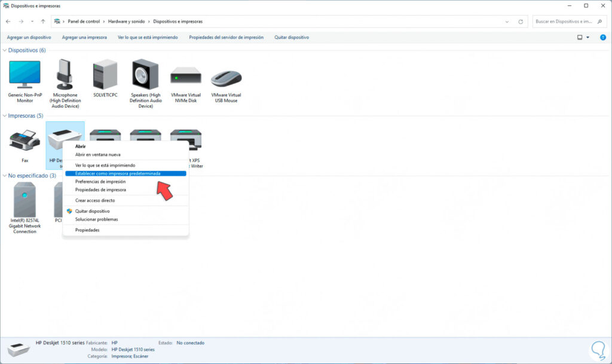Open the address bar history dropdown
This screenshot has width=612, height=364.
(x=507, y=22)
